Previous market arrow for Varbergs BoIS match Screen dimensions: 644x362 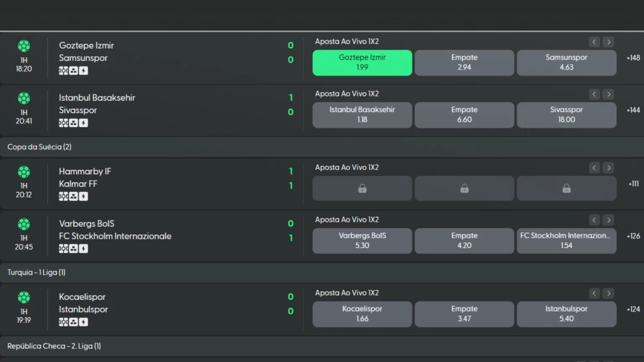(594, 220)
